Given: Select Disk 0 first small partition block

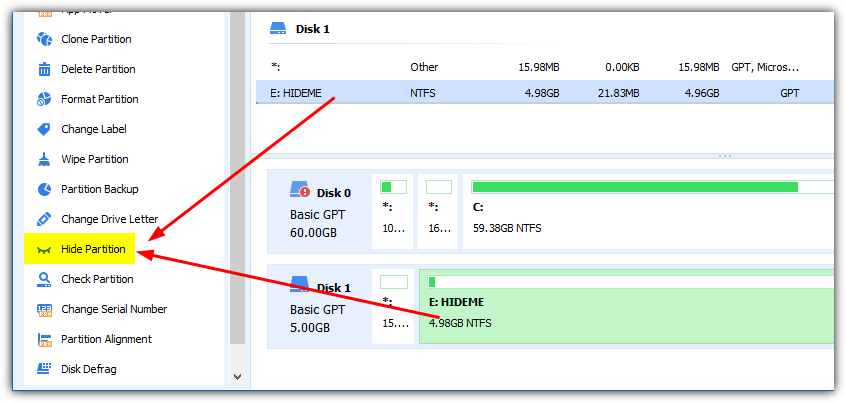Looking at the screenshot, I should [393, 211].
